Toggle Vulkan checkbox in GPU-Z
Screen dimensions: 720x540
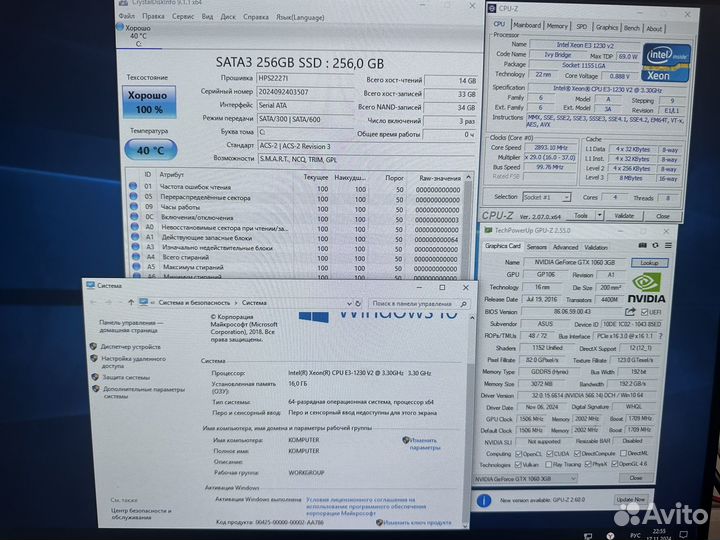[x=518, y=465]
